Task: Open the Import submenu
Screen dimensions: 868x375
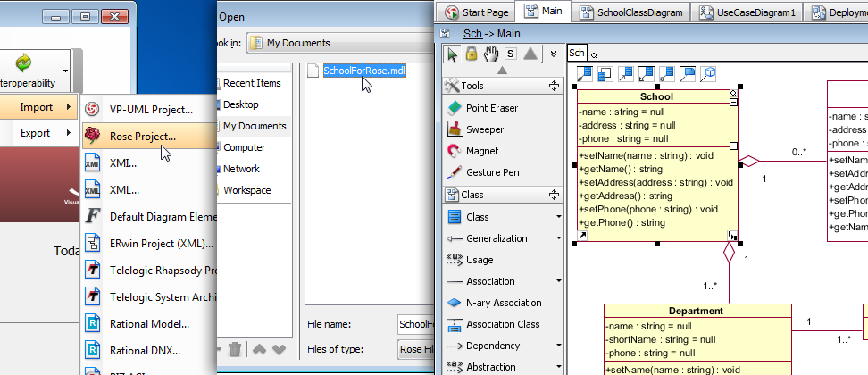Action: 38,107
